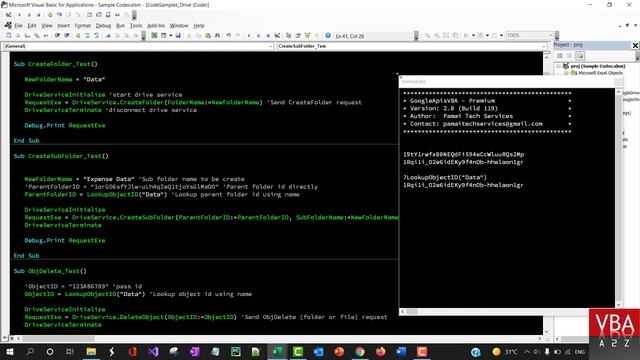Click the Toggle Breakpoint hand icon in Debug toolbar
640x360 pixels.
[49, 15]
